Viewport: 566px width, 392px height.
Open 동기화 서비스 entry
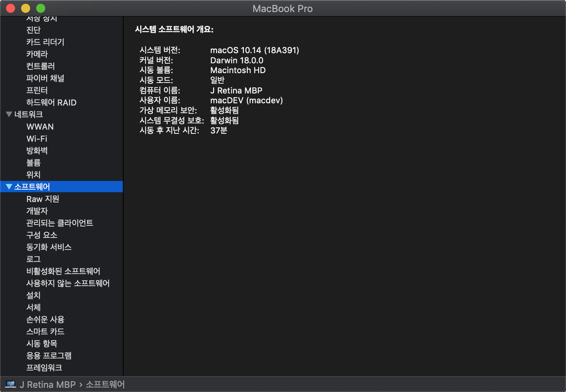(x=49, y=247)
